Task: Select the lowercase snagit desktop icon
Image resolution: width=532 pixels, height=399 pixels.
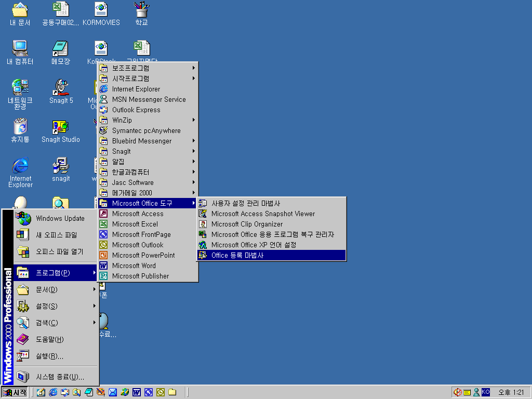Action: pyautogui.click(x=61, y=170)
